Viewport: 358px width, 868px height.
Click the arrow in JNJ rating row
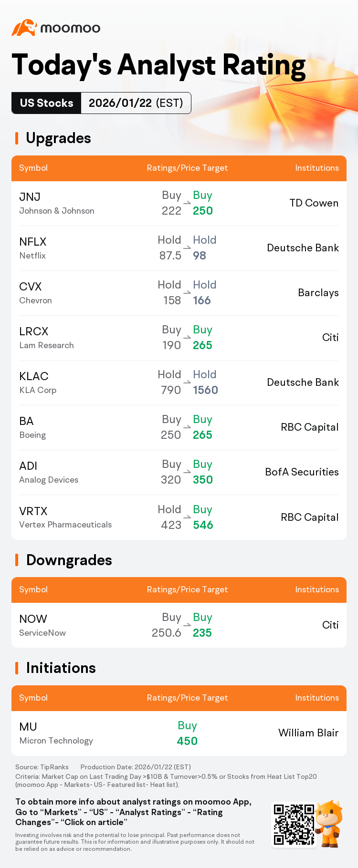187,203
